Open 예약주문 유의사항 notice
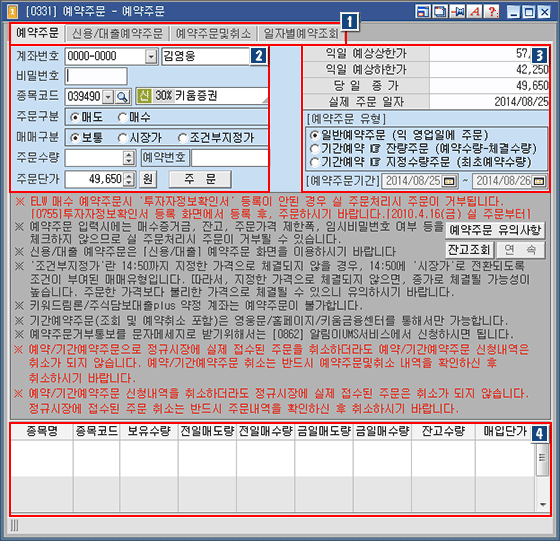The width and height of the screenshot is (560, 541). [x=495, y=230]
